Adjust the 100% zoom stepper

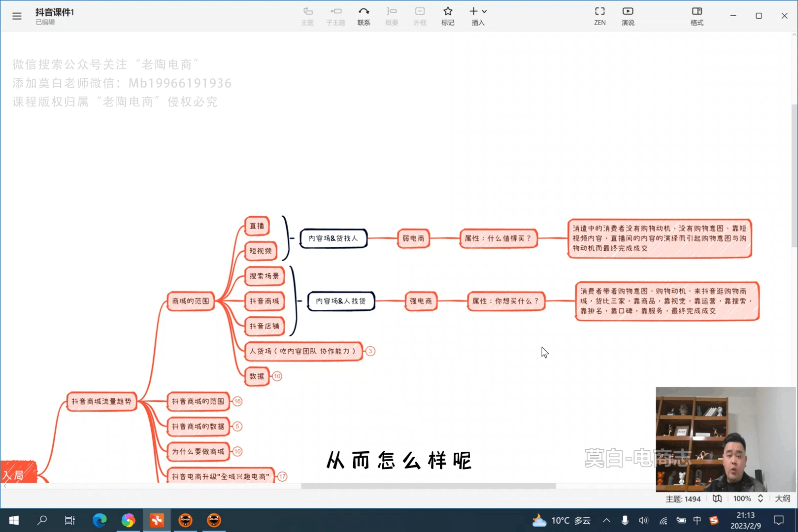pyautogui.click(x=760, y=499)
